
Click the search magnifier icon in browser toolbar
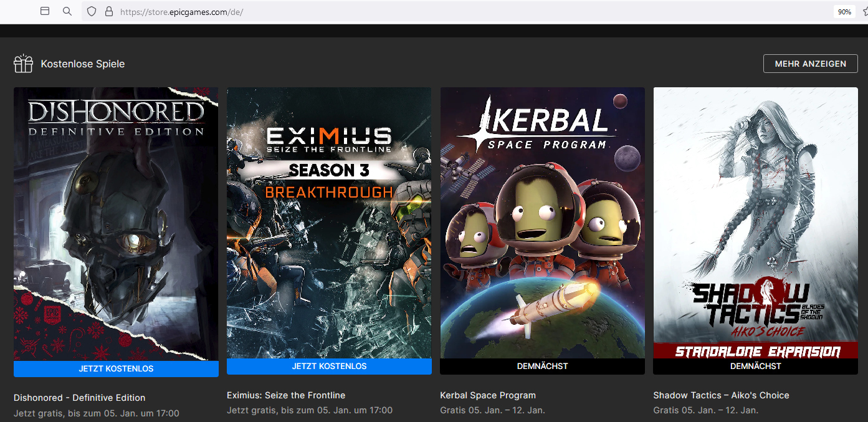67,11
